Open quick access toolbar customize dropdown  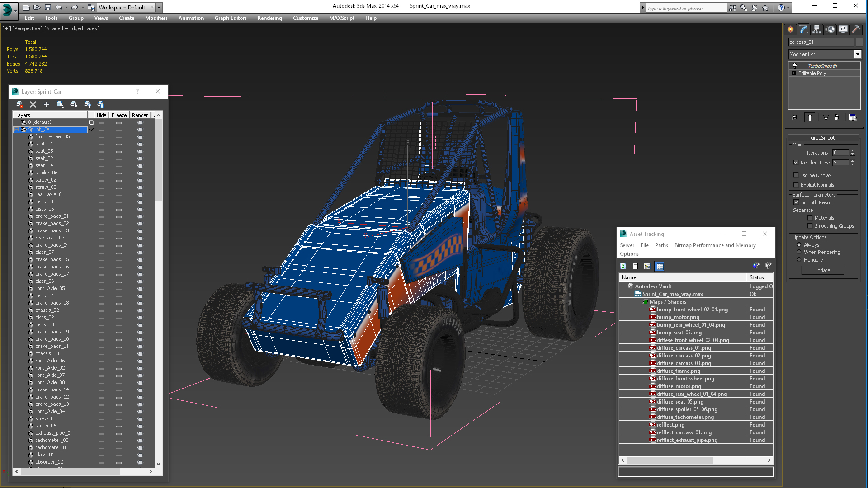[159, 7]
